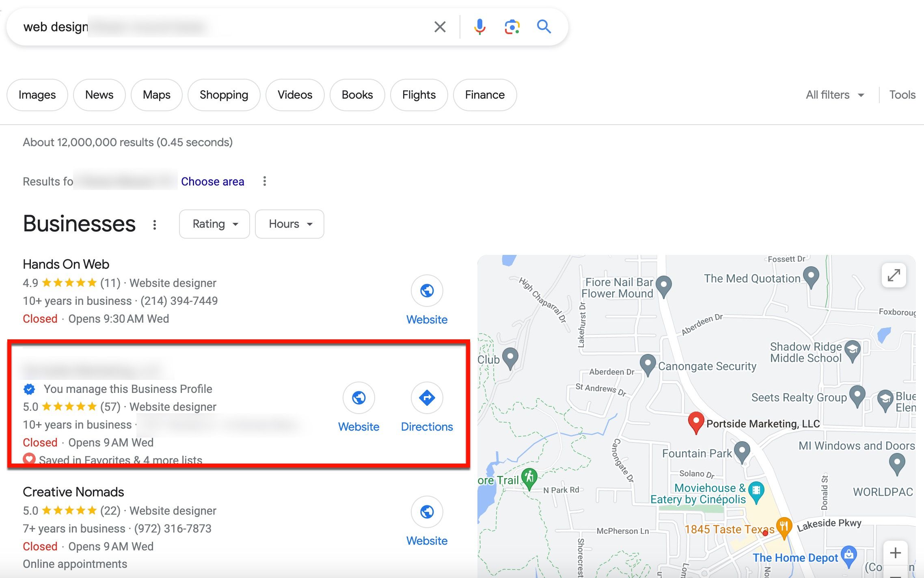Screen dimensions: 924x578
Task: Start voice search with microphone icon
Action: pos(479,27)
